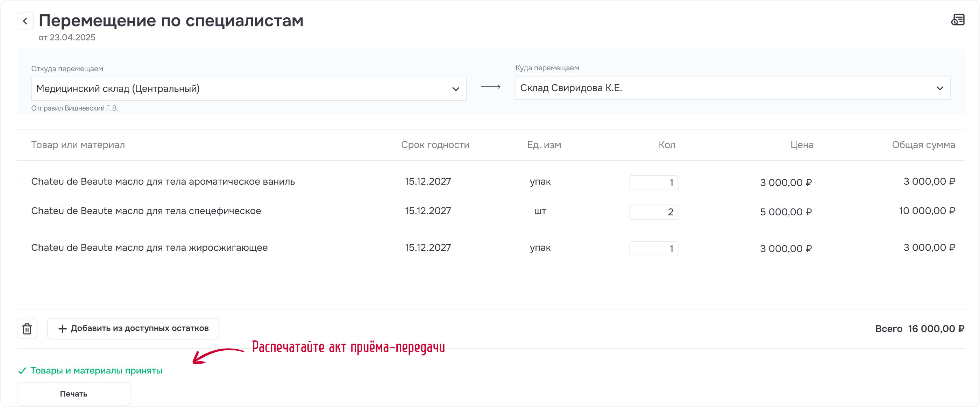Viewport: 980px width, 407px height.
Task: Click 'Отправил Вишневский Г. В.' sender note
Action: point(74,108)
